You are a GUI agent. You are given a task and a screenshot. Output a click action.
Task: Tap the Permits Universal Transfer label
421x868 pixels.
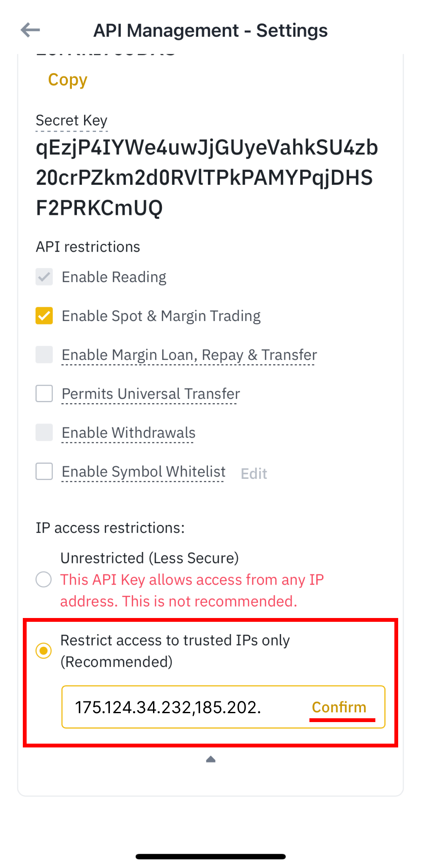(x=150, y=394)
